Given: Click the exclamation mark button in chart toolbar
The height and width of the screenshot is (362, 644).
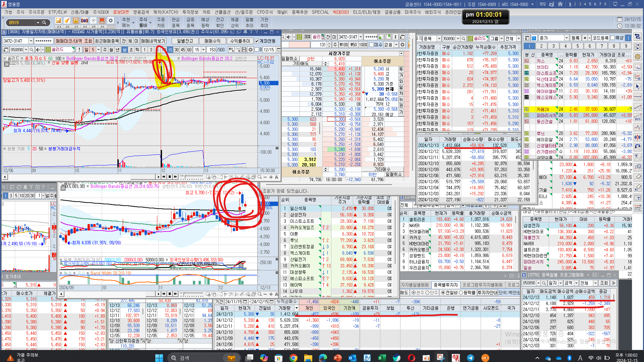Looking at the screenshot, I should [x=79, y=50].
